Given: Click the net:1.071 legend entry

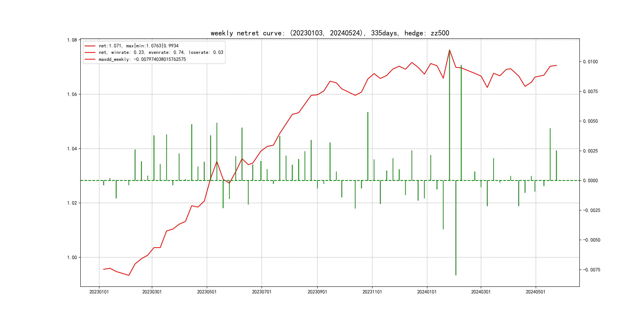Looking at the screenshot, I should pyautogui.click(x=139, y=46).
